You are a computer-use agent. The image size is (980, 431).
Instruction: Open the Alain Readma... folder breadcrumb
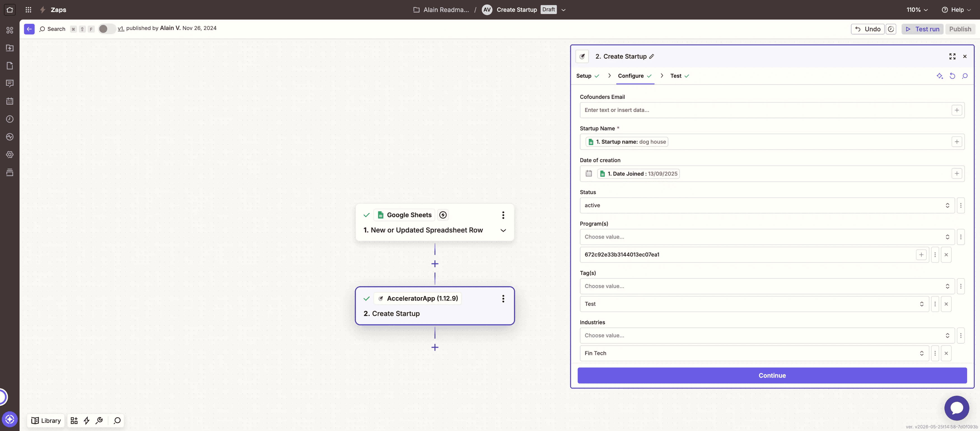pyautogui.click(x=441, y=10)
